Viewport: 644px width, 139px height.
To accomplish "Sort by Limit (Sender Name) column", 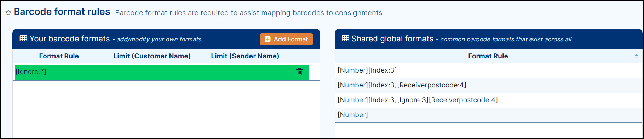I will (245, 56).
